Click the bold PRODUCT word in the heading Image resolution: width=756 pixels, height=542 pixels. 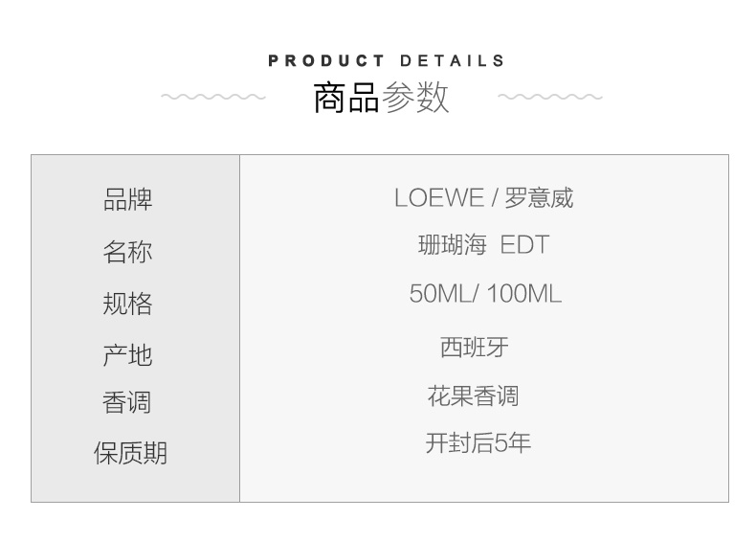[326, 61]
